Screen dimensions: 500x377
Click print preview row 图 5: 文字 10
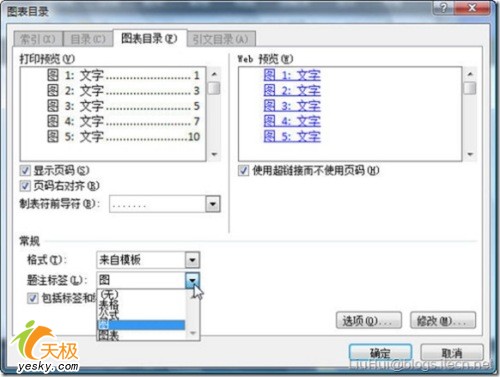(123, 136)
